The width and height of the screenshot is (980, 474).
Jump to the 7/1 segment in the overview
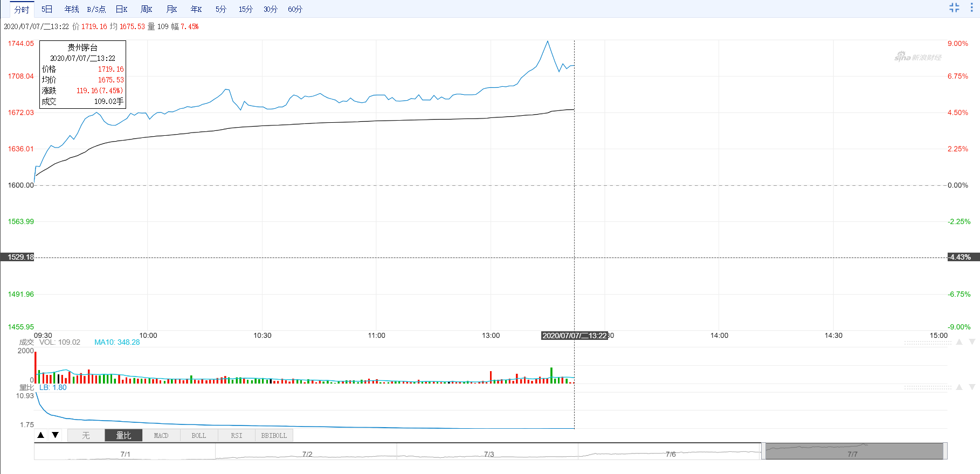coord(125,454)
